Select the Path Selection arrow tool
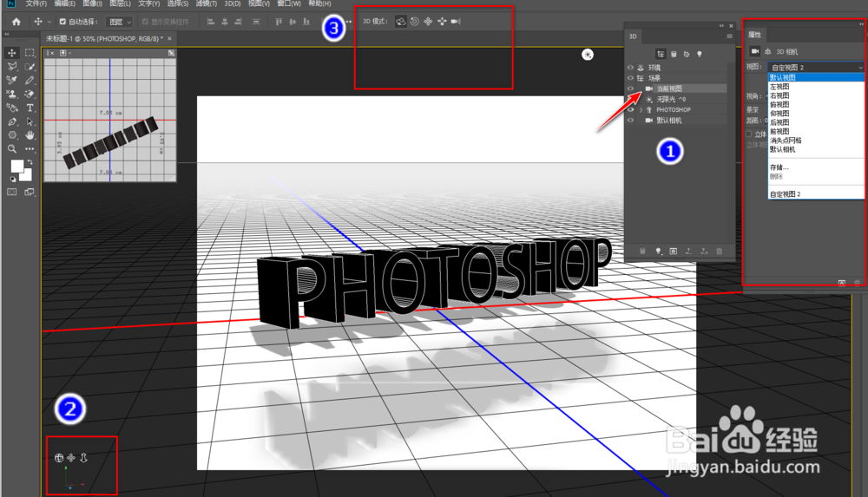 coord(30,121)
